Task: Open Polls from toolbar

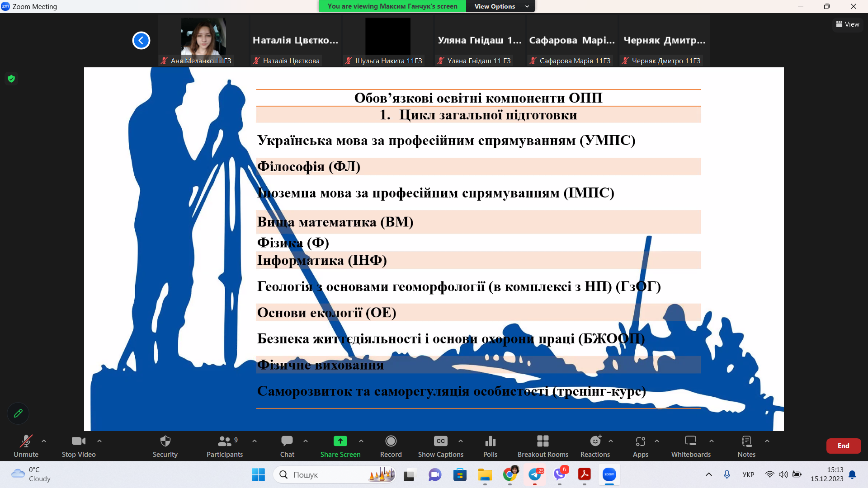Action: [x=490, y=446]
